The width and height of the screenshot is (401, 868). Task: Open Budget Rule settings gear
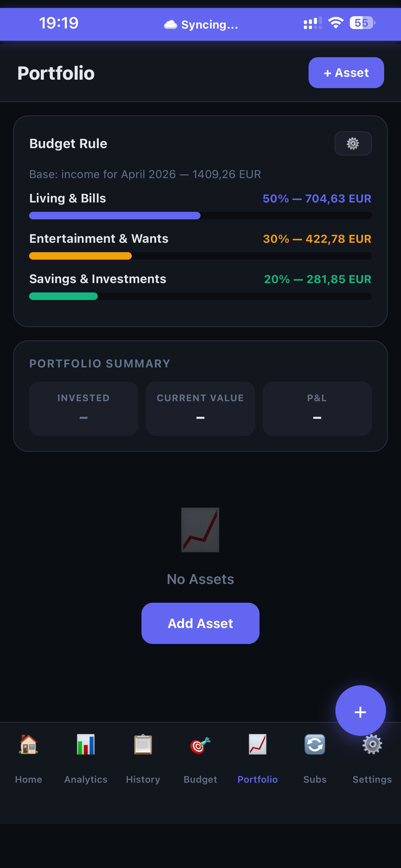(353, 143)
